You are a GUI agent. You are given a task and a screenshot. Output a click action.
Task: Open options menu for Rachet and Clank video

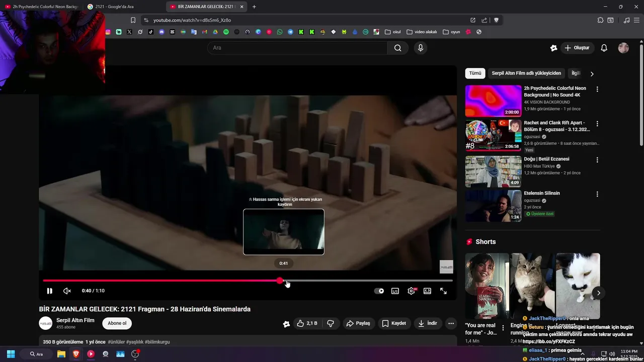click(x=597, y=123)
